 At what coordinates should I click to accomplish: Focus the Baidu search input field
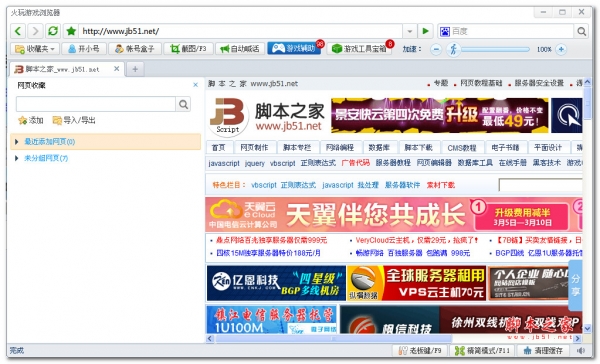point(512,31)
